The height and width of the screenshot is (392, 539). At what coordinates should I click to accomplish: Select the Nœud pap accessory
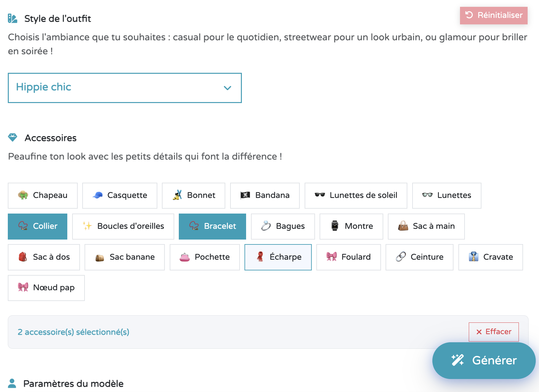pos(46,288)
